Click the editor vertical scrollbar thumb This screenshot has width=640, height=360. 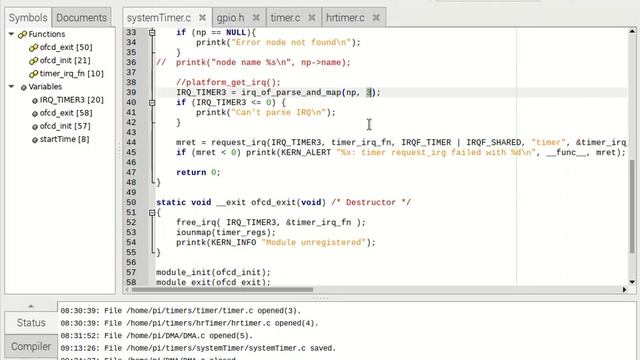click(x=632, y=207)
